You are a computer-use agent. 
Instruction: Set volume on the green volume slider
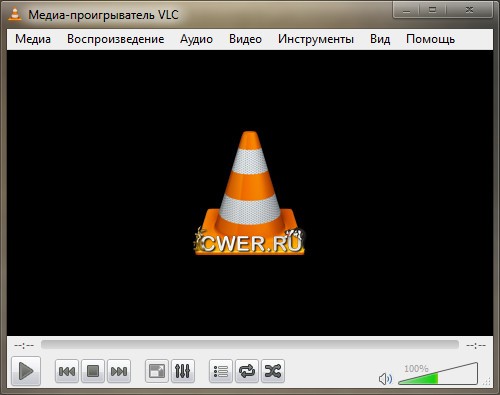point(438,374)
